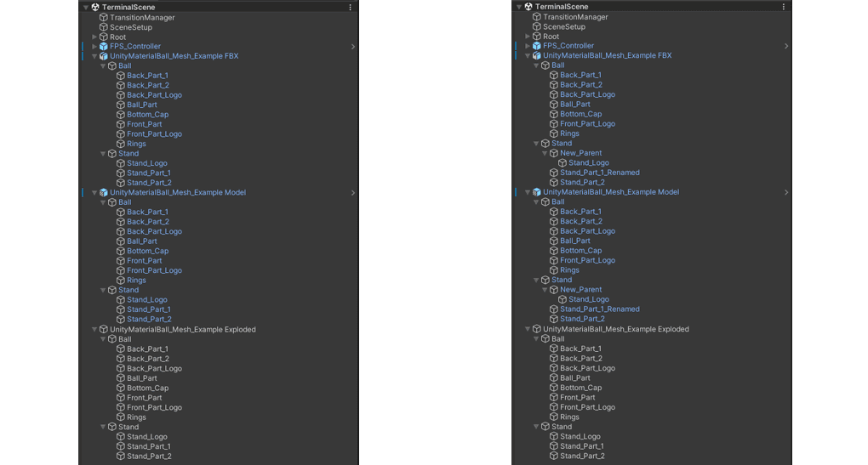Open FPS_Controller prefab chevron in left hierarchy
Screen dimensions: 868x465
tap(353, 47)
